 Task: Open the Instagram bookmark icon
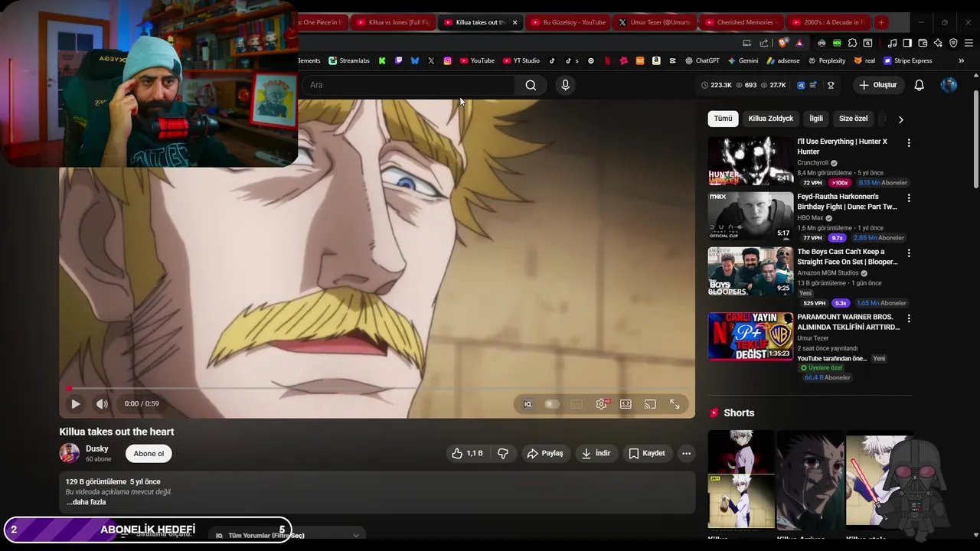coord(447,60)
